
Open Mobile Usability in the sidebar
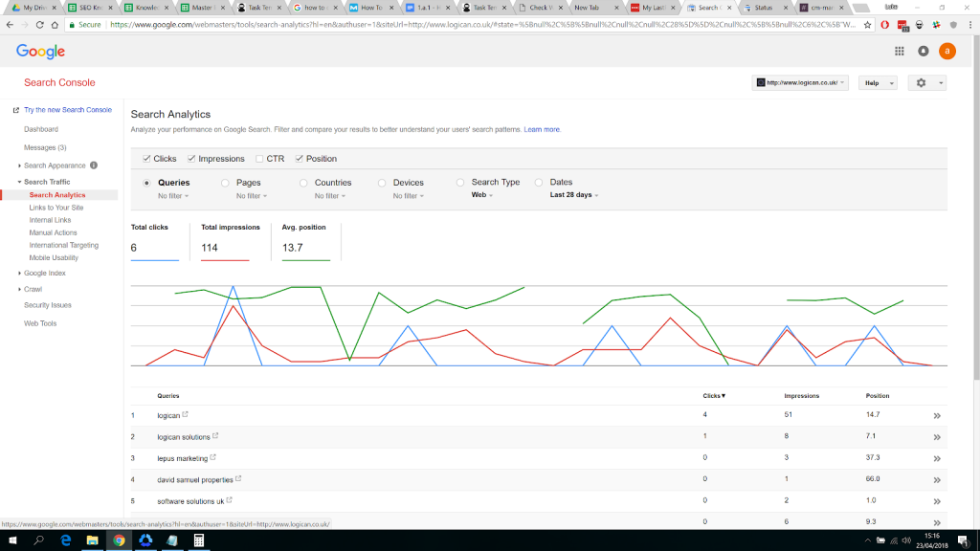point(54,257)
